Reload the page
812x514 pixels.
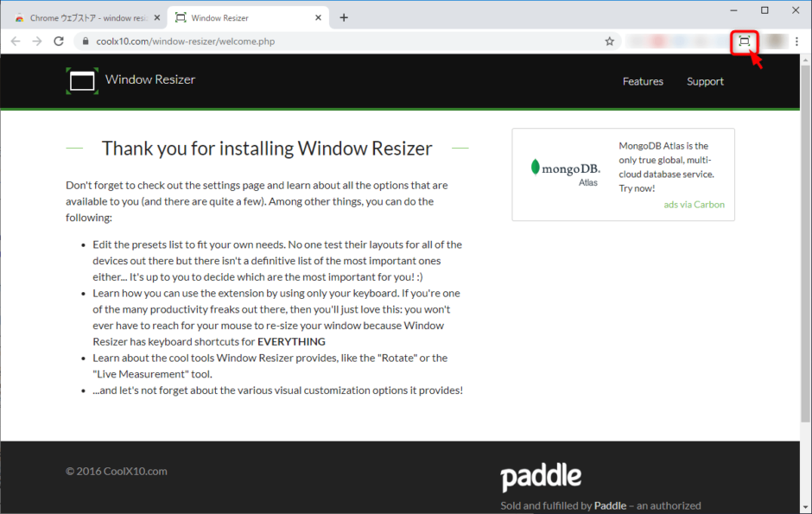pos(58,41)
